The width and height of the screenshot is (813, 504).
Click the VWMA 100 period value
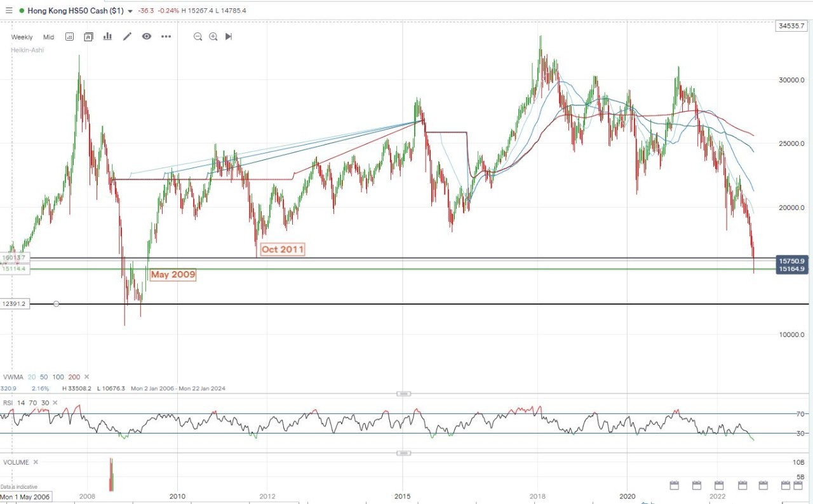(59, 377)
